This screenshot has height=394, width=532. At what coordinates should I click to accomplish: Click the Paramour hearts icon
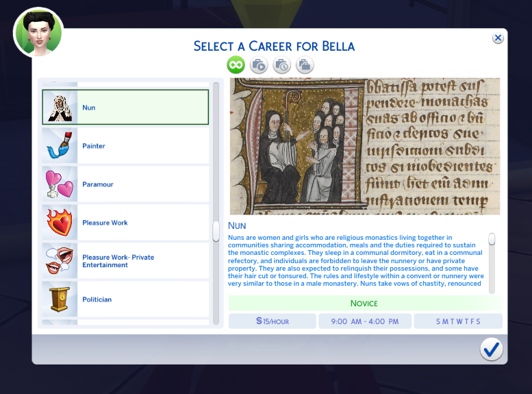coord(60,184)
